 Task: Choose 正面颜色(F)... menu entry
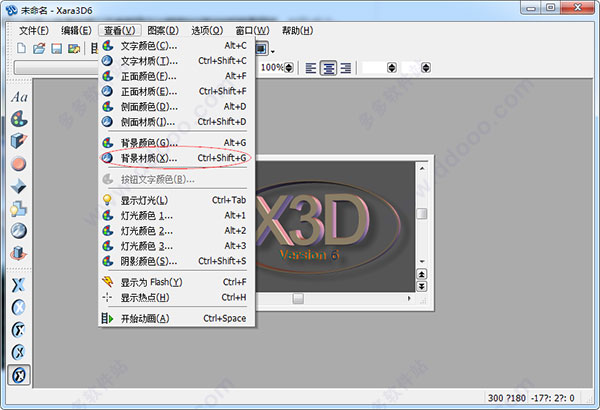(176, 76)
